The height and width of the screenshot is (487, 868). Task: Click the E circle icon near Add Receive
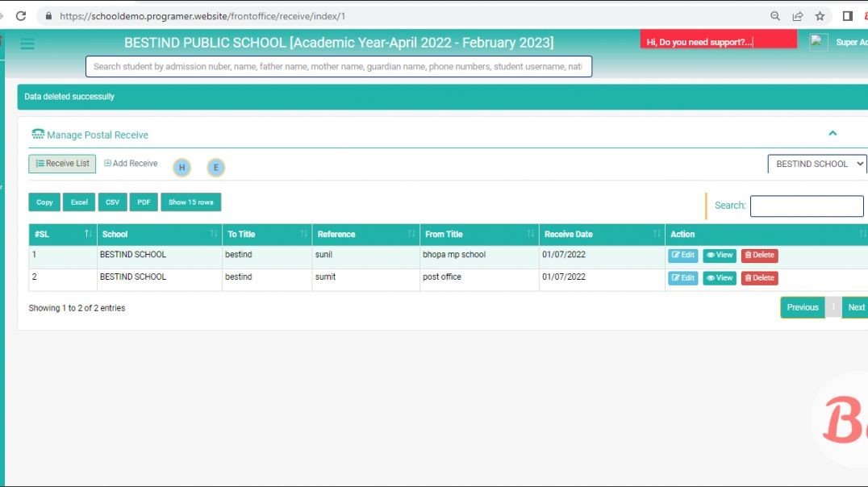tap(215, 168)
